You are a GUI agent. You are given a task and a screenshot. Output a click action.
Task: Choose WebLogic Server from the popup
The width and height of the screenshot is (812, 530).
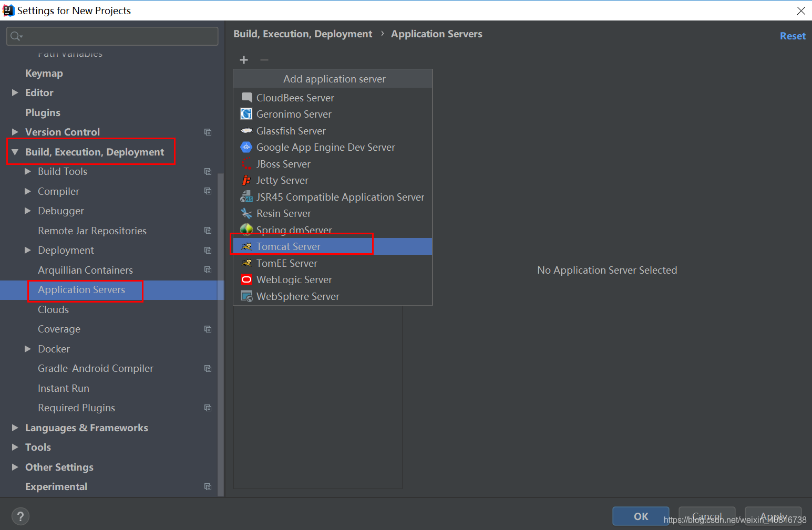pyautogui.click(x=333, y=279)
